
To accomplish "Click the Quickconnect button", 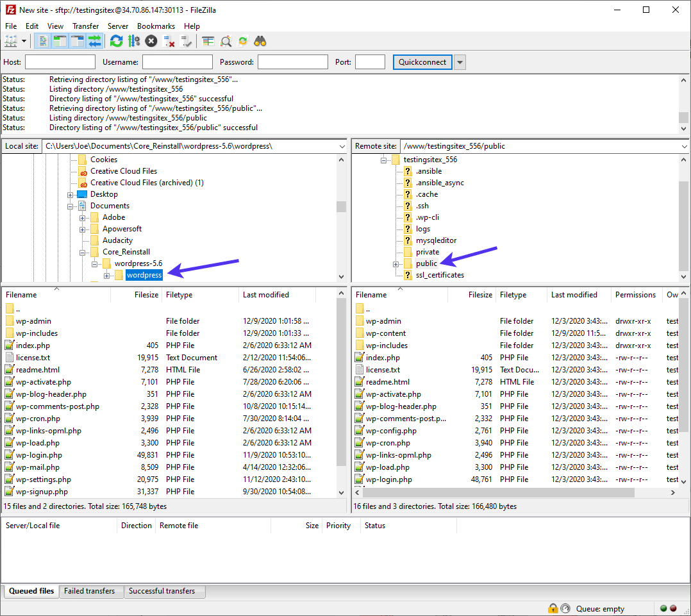I will (x=422, y=62).
